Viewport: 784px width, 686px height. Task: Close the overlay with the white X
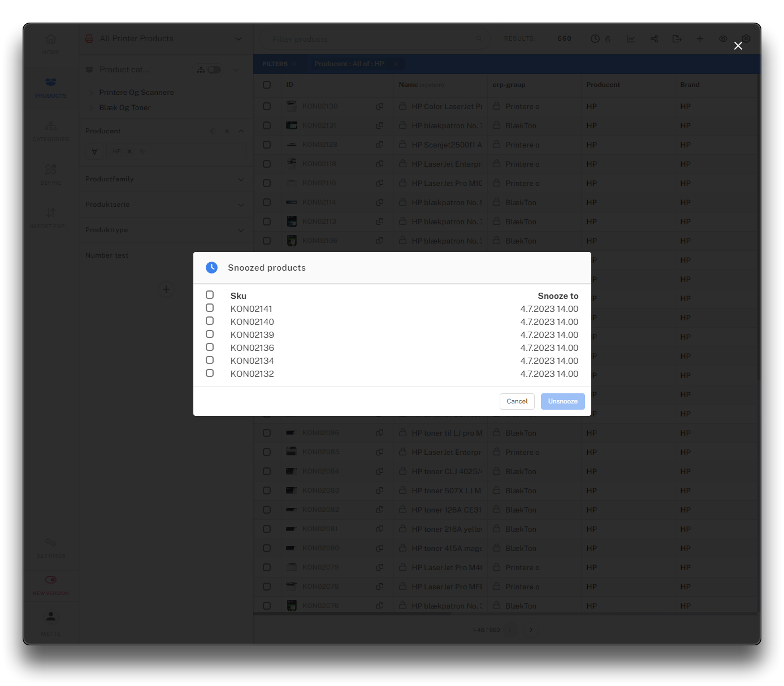tap(738, 46)
